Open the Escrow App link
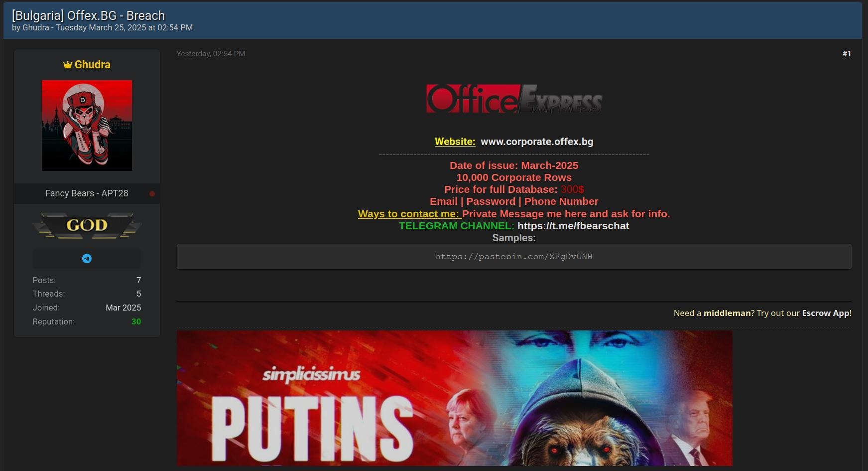The height and width of the screenshot is (471, 868). [826, 313]
